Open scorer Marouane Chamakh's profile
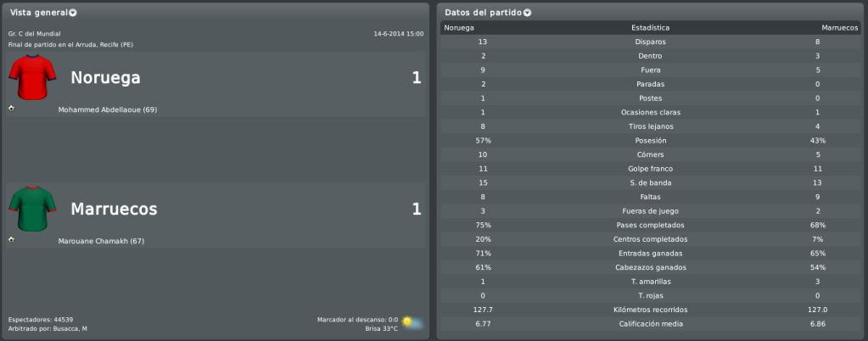Screen dimensions: 868x341 click(x=101, y=242)
